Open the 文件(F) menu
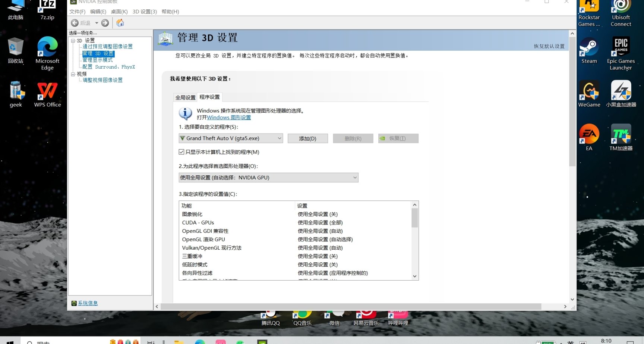 click(x=77, y=12)
